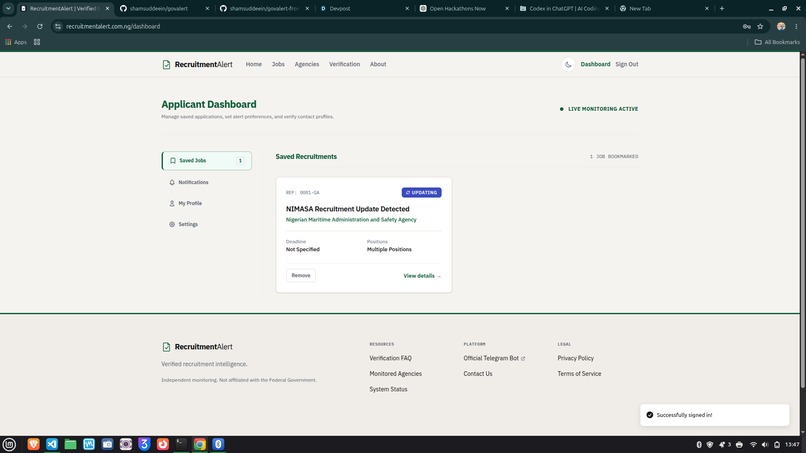Click the UPDATING status badge
The height and width of the screenshot is (453, 806).
coord(422,192)
